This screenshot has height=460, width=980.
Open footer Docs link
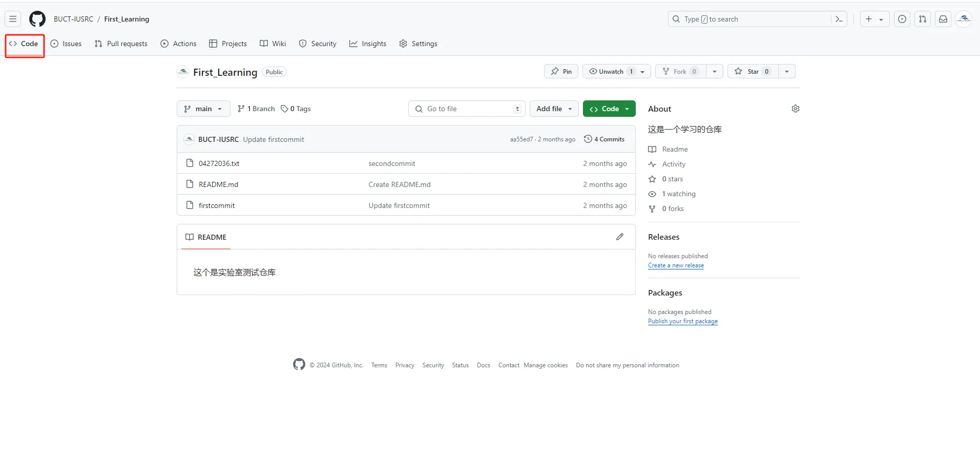point(484,365)
